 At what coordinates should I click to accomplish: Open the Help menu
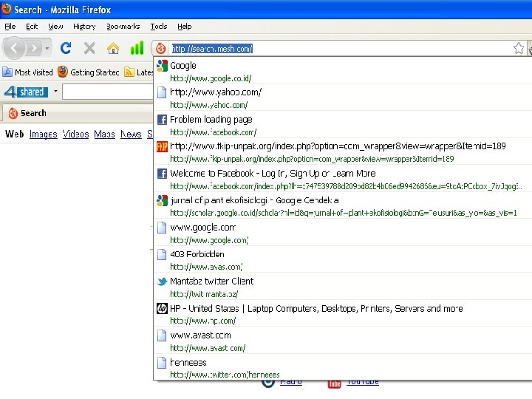(x=184, y=27)
